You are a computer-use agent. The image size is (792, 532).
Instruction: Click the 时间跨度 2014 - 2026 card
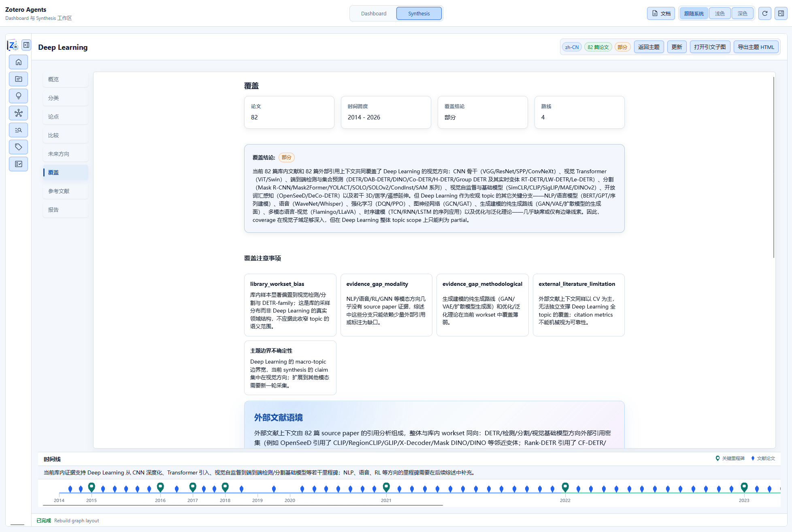[386, 112]
